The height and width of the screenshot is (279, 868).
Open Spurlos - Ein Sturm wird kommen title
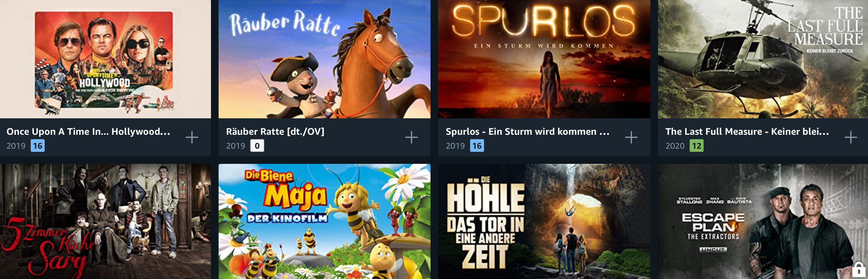tap(528, 132)
